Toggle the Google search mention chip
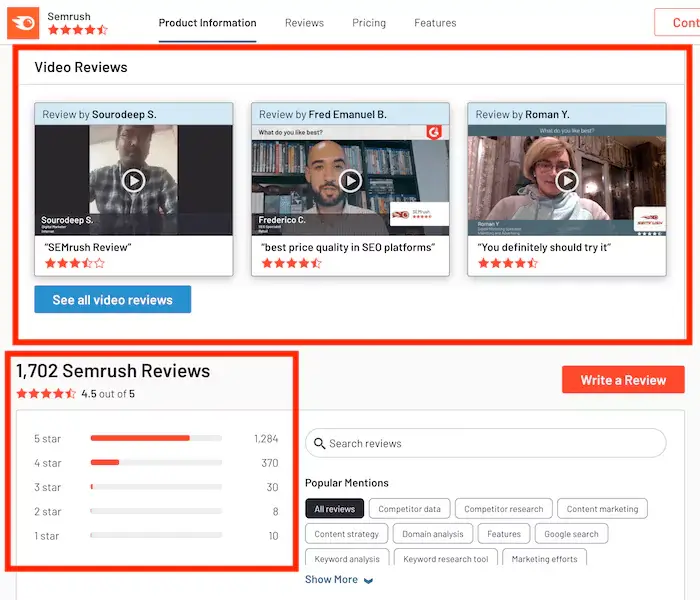Image resolution: width=700 pixels, height=600 pixels. click(x=571, y=534)
